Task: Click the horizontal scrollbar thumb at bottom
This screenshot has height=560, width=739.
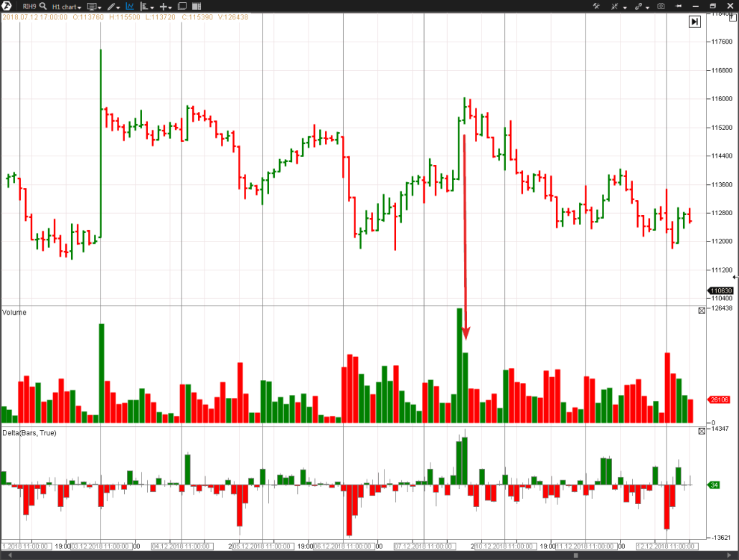Action: click(575, 555)
